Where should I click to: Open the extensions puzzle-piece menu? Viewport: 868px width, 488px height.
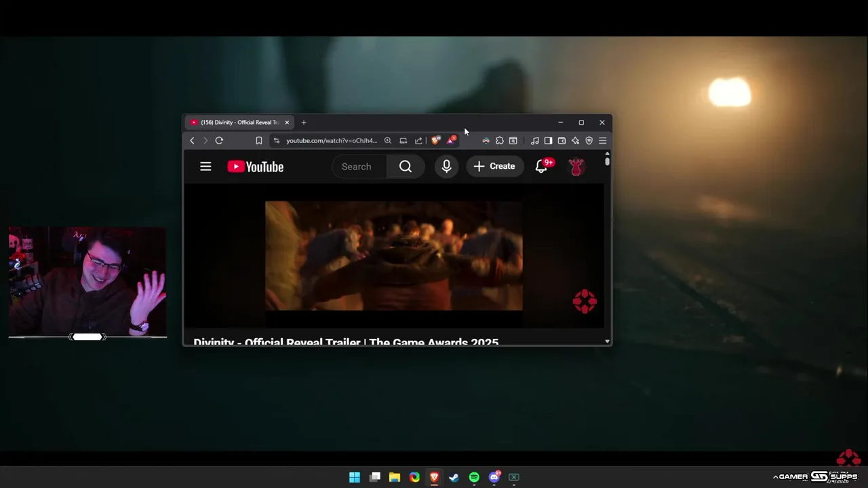(499, 140)
